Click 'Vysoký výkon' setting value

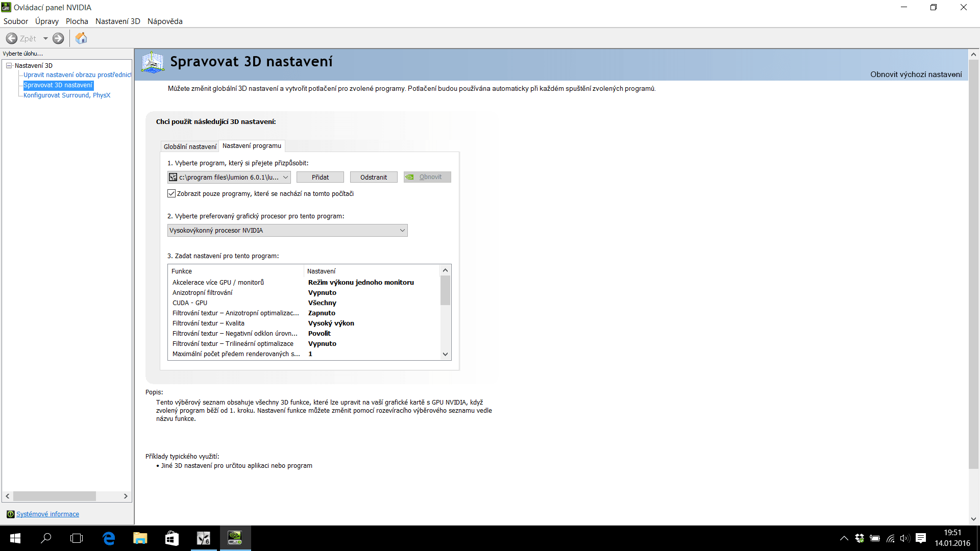click(331, 323)
